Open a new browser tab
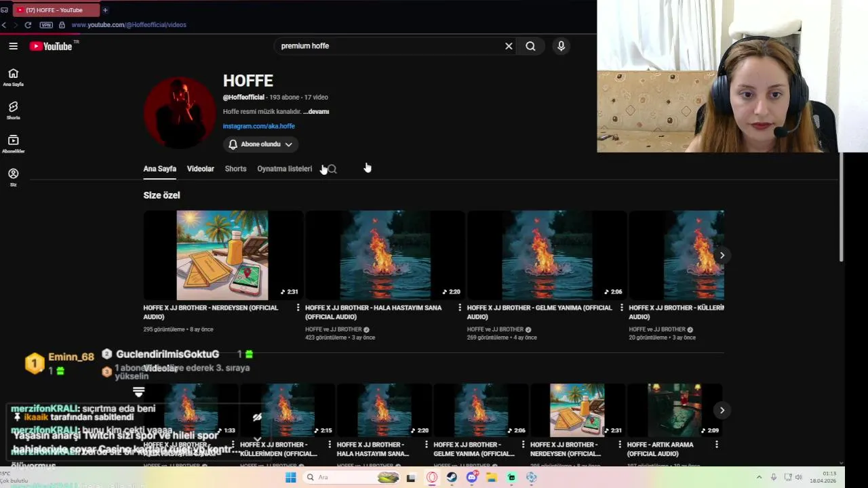Viewport: 868px width, 488px height. tap(105, 10)
